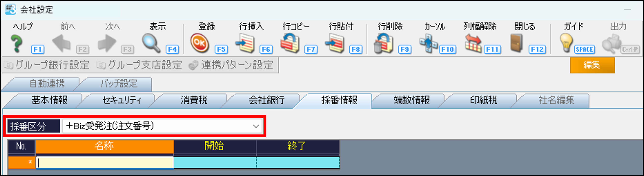This screenshot has width=644, height=176.
Task: Paste row with 行貼付 icon
Action: (335, 44)
